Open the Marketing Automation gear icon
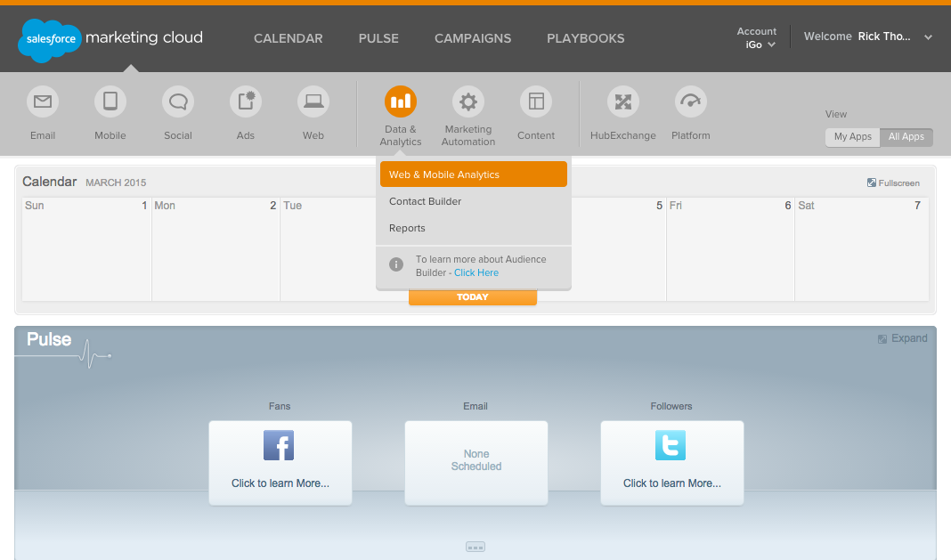Screen dimensions: 951x560 pos(468,101)
